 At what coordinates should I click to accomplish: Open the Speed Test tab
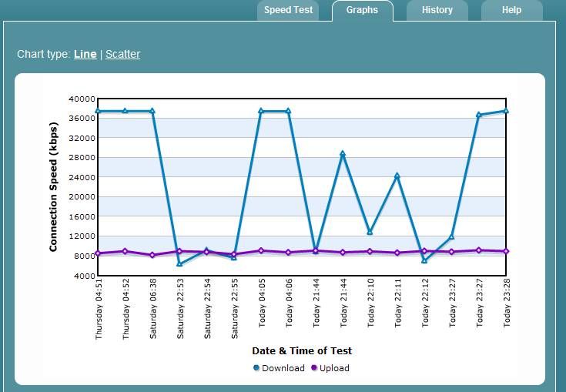pyautogui.click(x=288, y=11)
